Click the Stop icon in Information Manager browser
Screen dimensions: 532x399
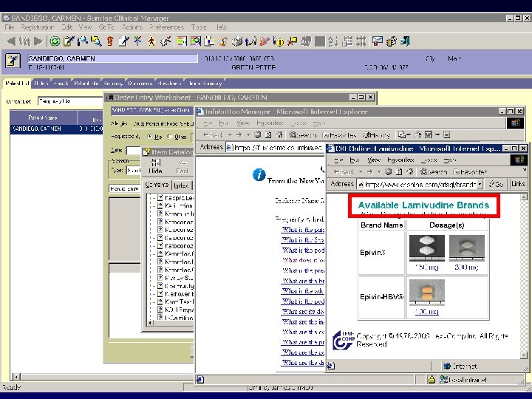click(258, 135)
